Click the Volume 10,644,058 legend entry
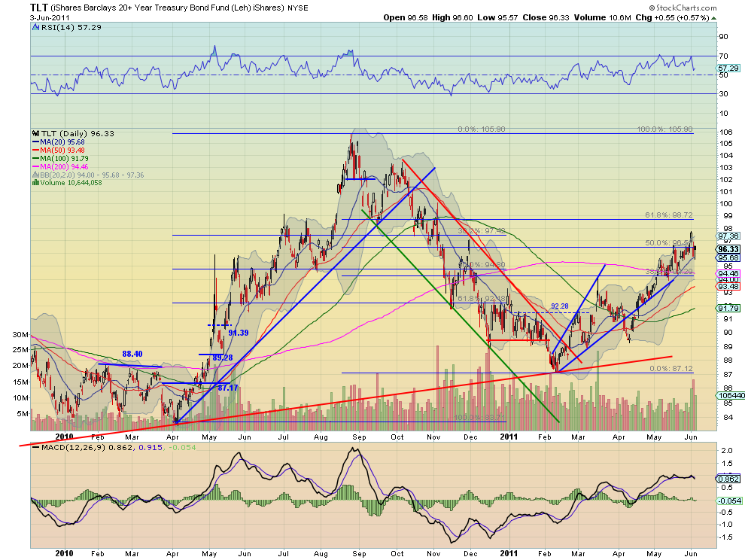Screen dimensions: 745x560 click(x=71, y=183)
